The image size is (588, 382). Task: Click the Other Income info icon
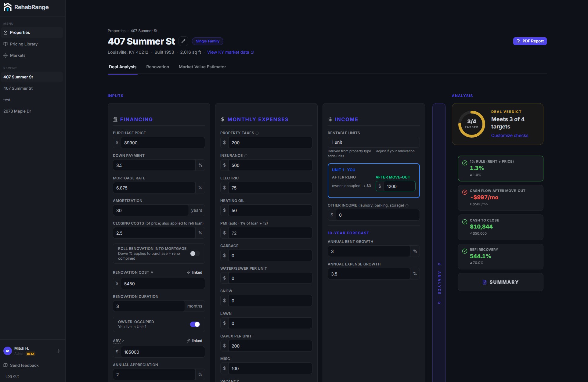[x=407, y=206]
